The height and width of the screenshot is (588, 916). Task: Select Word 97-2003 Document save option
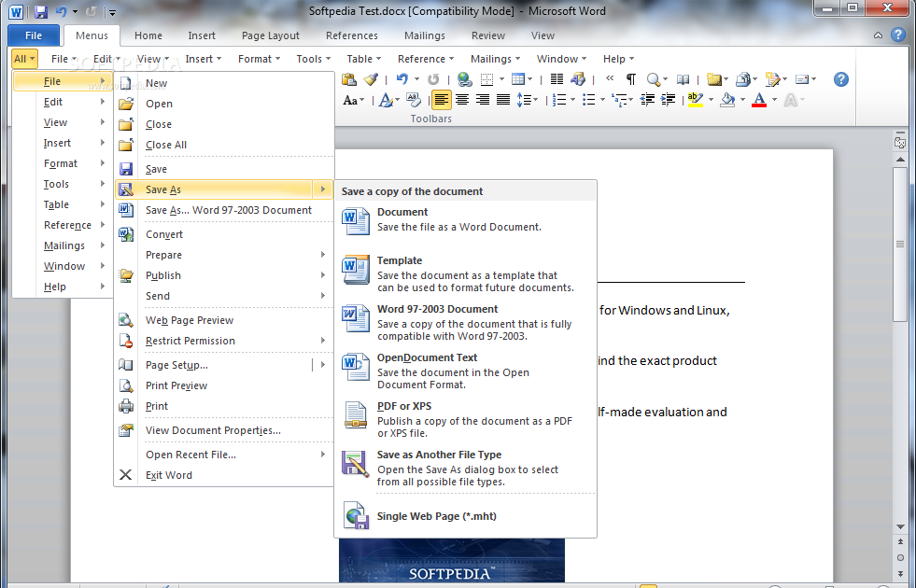(x=466, y=322)
